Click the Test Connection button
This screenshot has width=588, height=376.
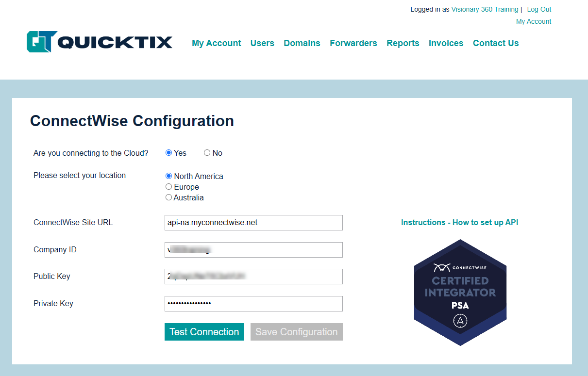(204, 332)
